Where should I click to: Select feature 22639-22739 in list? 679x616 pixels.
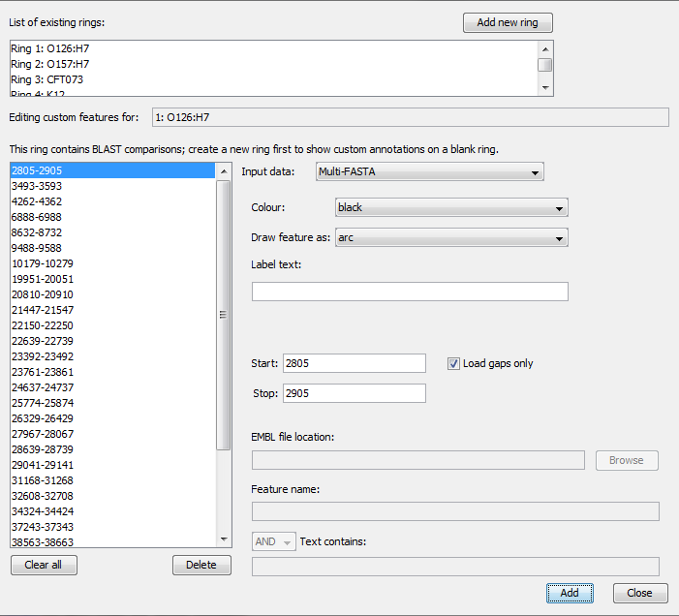coord(112,341)
